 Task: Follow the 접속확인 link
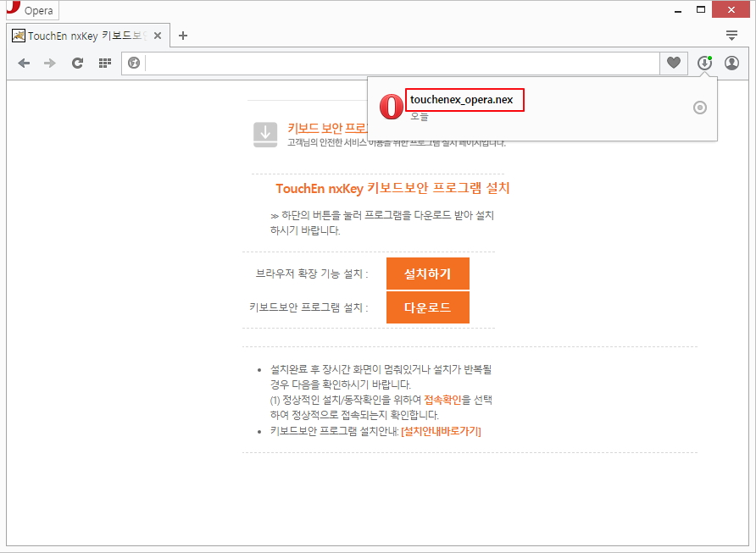point(442,400)
